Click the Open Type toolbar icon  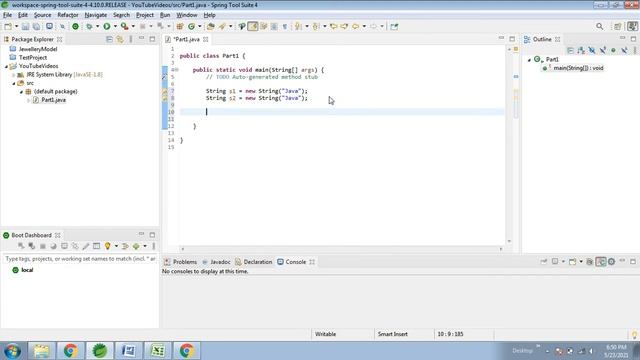[211, 27]
